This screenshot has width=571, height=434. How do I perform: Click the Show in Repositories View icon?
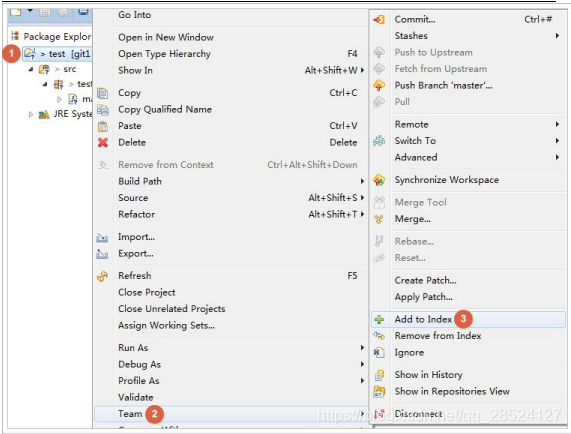click(x=379, y=391)
